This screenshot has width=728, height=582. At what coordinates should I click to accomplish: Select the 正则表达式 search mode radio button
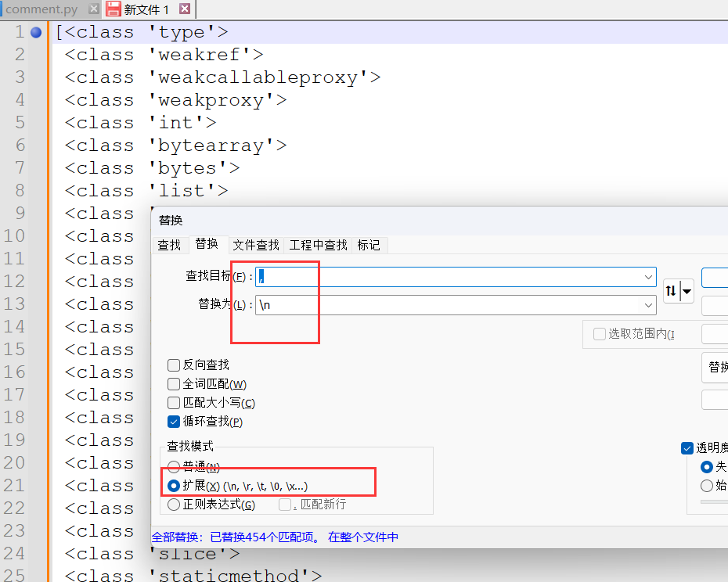tap(174, 505)
